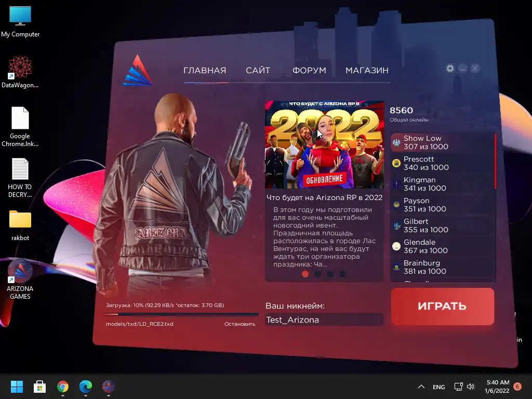Open Chrome from the taskbar
The width and height of the screenshot is (532, 399).
click(63, 387)
